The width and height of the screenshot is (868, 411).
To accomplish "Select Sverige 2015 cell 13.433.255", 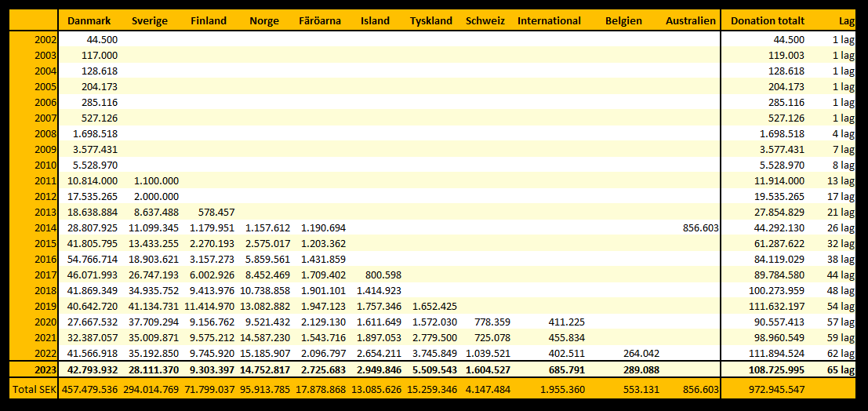I will click(154, 243).
